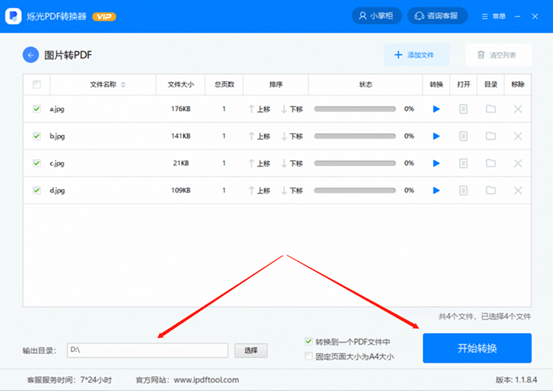The width and height of the screenshot is (553, 391).
Task: Uncheck the b.jpg row checkbox
Action: (37, 136)
